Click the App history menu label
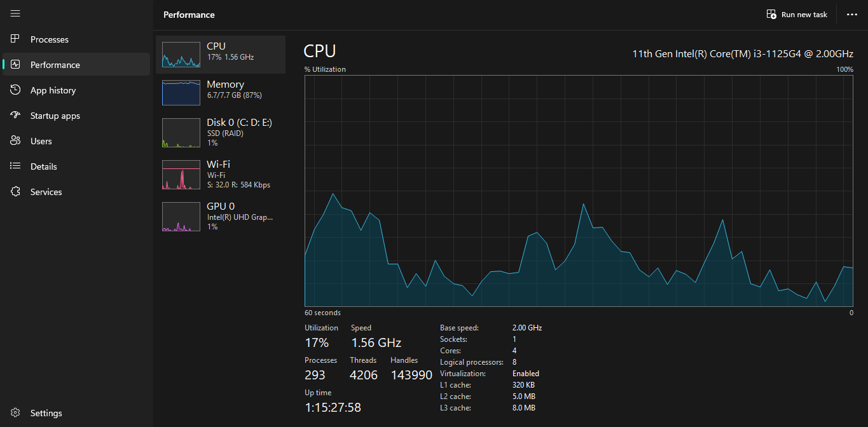868x427 pixels. point(53,90)
